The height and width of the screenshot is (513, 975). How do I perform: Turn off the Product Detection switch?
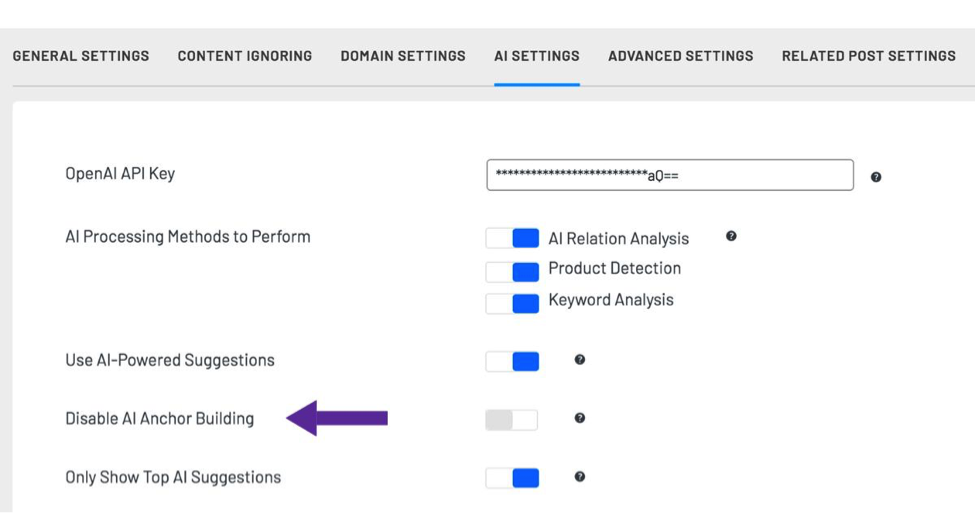512,272
